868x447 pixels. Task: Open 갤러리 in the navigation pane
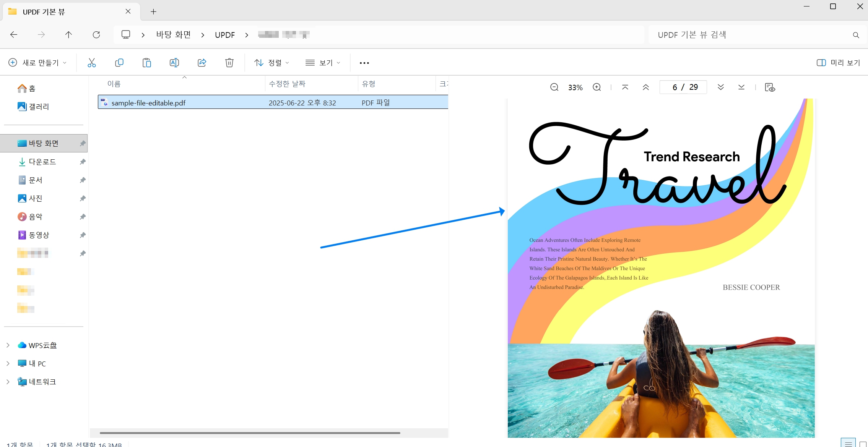(x=34, y=107)
